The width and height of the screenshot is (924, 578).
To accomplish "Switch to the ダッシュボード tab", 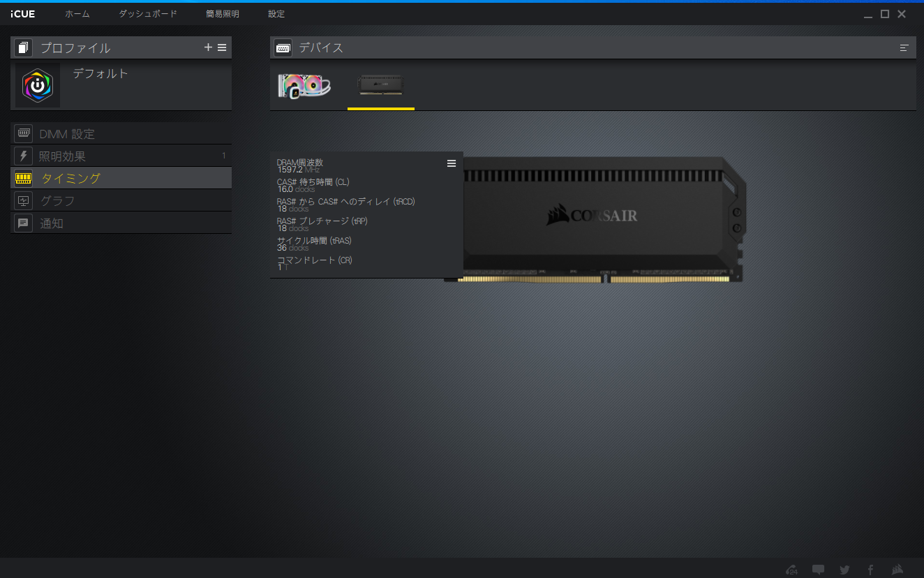I will pos(148,14).
